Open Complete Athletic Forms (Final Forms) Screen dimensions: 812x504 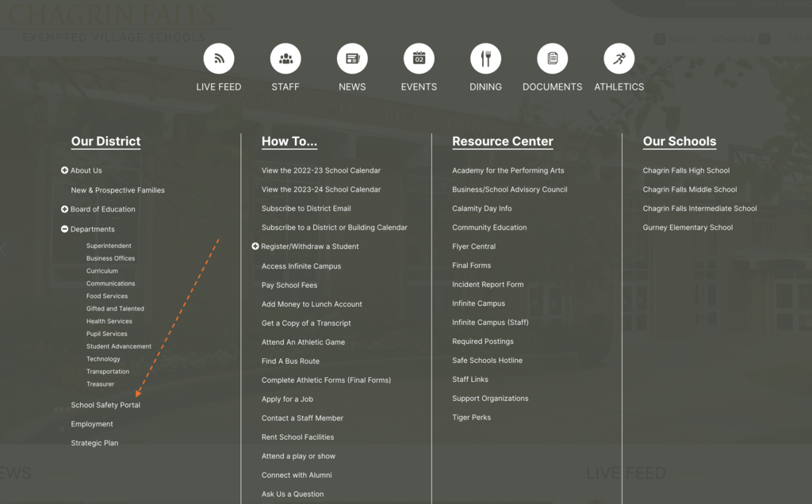point(326,380)
